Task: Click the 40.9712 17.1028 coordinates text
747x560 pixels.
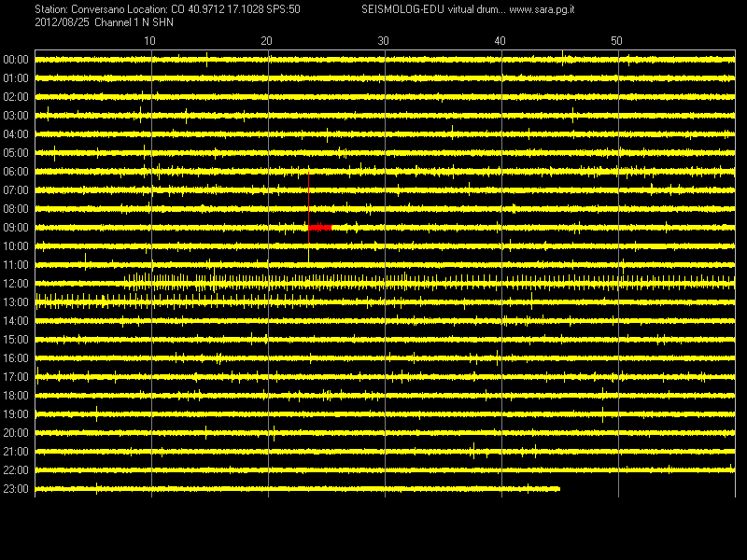Action: coord(225,9)
